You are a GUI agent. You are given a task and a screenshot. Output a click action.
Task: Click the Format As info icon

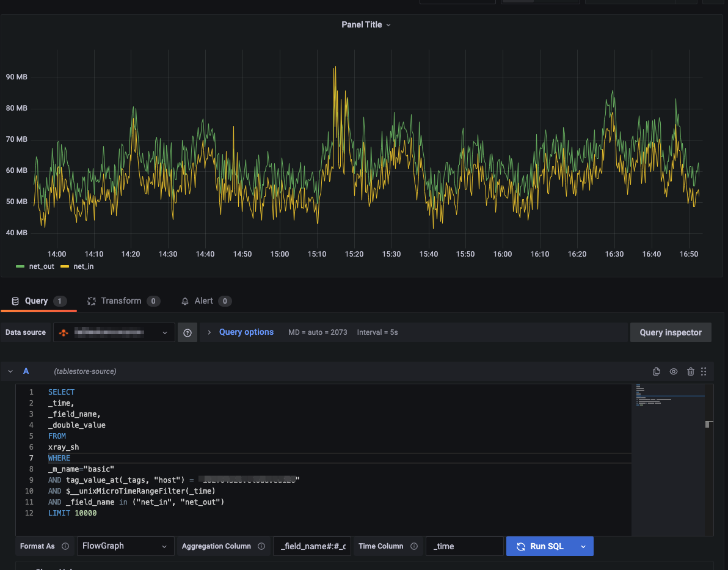coord(65,546)
